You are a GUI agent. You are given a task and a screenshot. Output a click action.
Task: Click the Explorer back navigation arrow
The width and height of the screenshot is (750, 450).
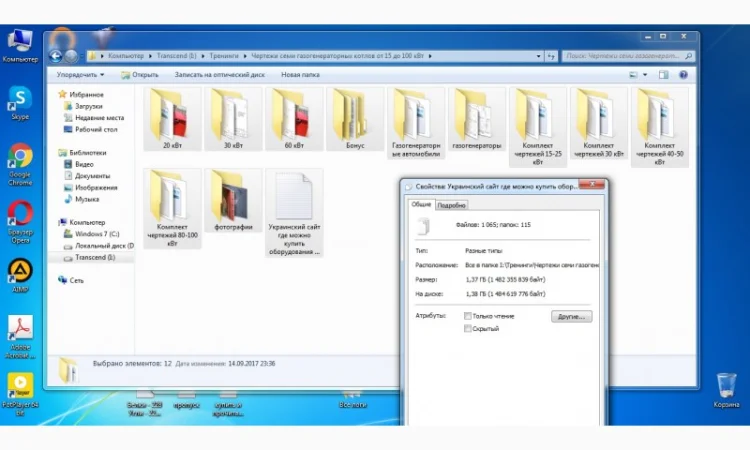(x=57, y=54)
